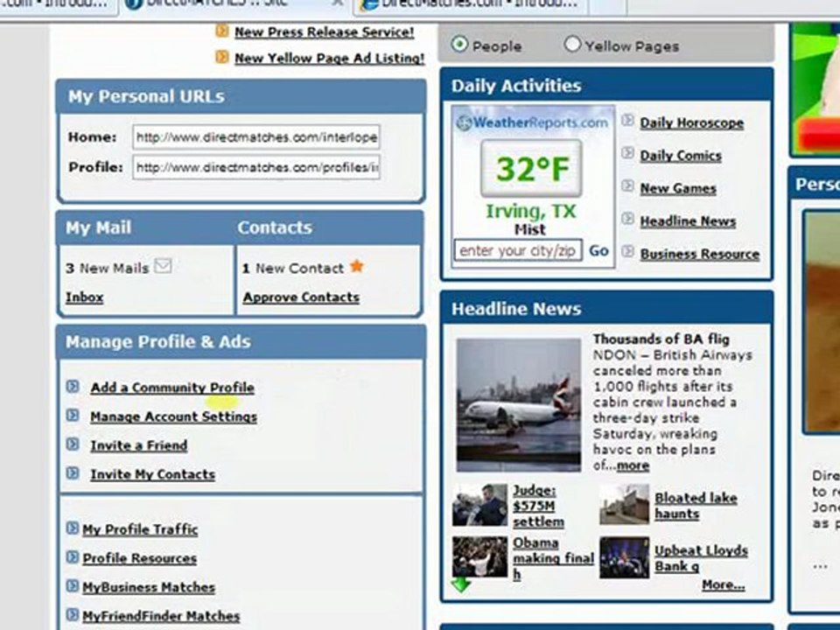This screenshot has width=840, height=630.
Task: Click the Go button for weather
Action: [598, 251]
